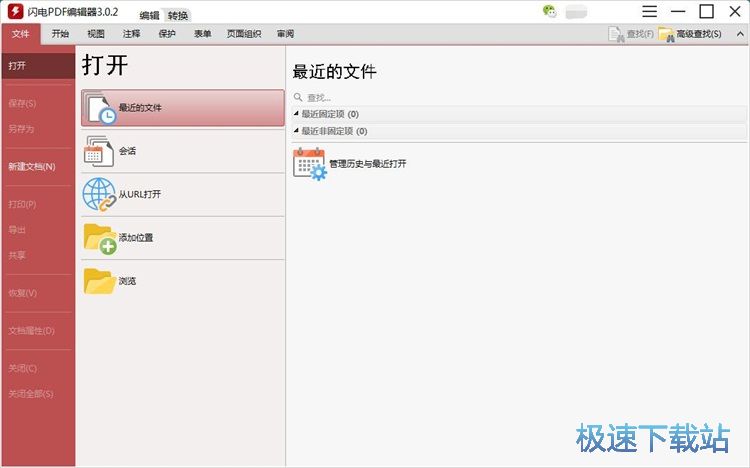Image resolution: width=750 pixels, height=468 pixels.
Task: Click the Advanced Find (高级查找) binoculars icon
Action: (667, 34)
